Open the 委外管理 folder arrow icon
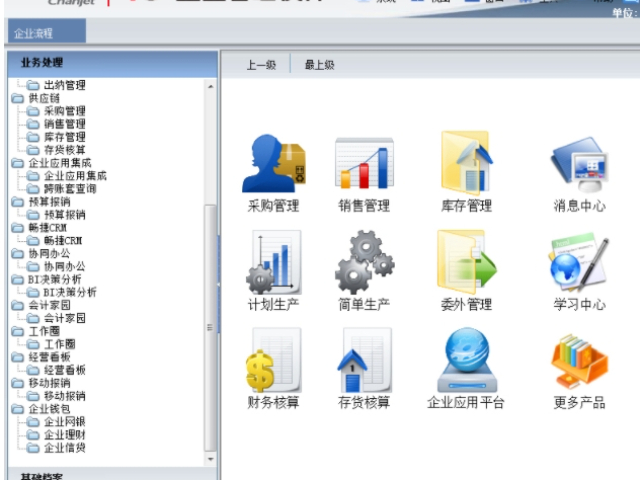This screenshot has height=480, width=640. (x=467, y=262)
